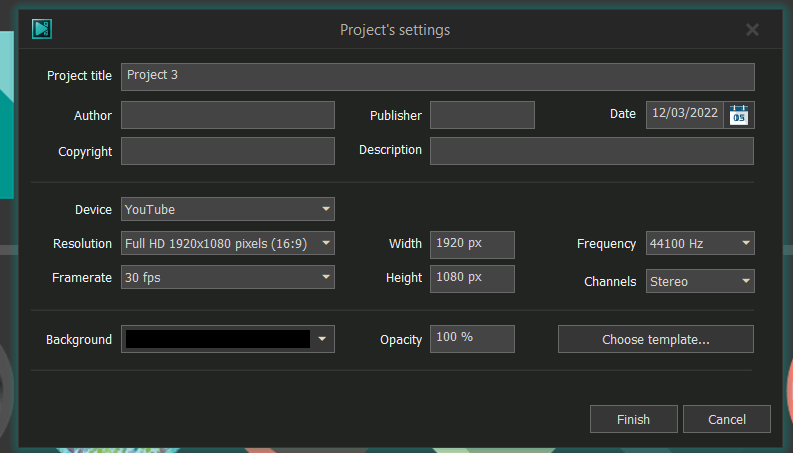Click the Framerate label

pos(81,278)
